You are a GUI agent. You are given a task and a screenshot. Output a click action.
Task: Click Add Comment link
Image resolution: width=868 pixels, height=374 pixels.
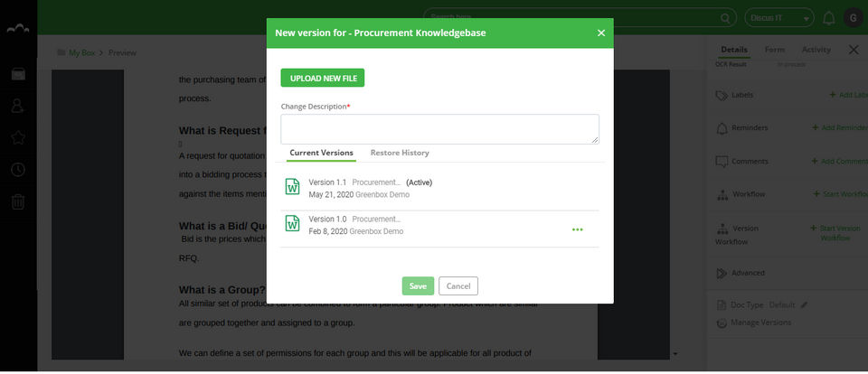pos(839,161)
